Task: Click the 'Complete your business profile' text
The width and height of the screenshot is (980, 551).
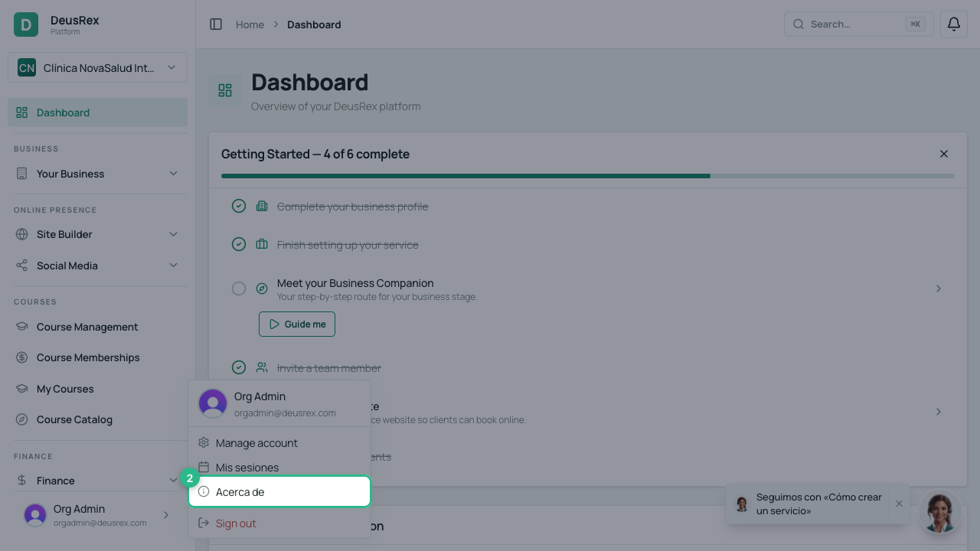Action: click(x=352, y=207)
